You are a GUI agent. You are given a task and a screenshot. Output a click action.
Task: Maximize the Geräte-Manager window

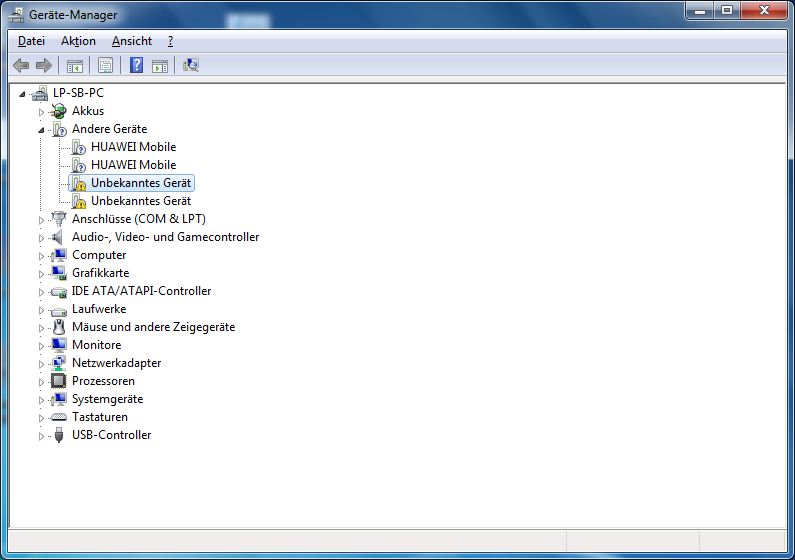point(727,11)
